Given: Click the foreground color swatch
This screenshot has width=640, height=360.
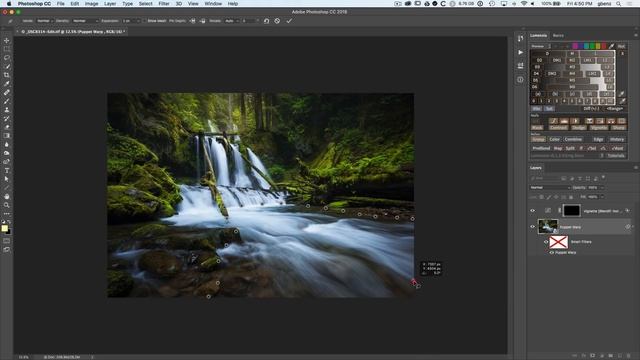Looking at the screenshot, I should (4, 228).
